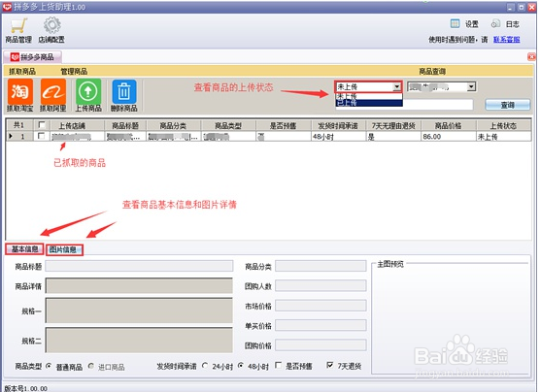540x392 pixels.
Task: Toggle 7天退货 checkbox
Action: [330, 365]
